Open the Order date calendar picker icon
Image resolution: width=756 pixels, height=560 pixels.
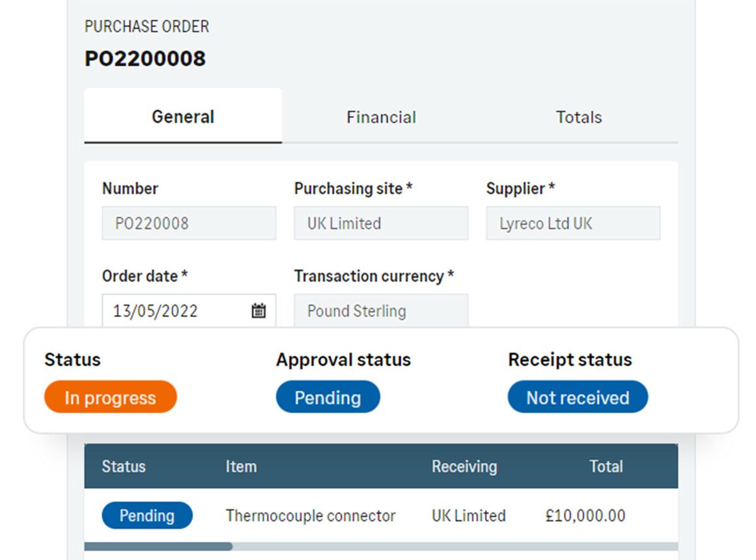click(x=259, y=311)
